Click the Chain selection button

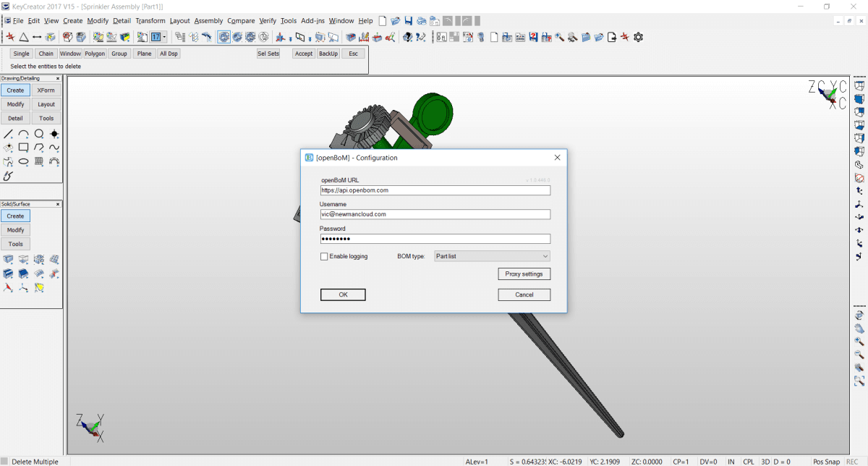pyautogui.click(x=46, y=54)
